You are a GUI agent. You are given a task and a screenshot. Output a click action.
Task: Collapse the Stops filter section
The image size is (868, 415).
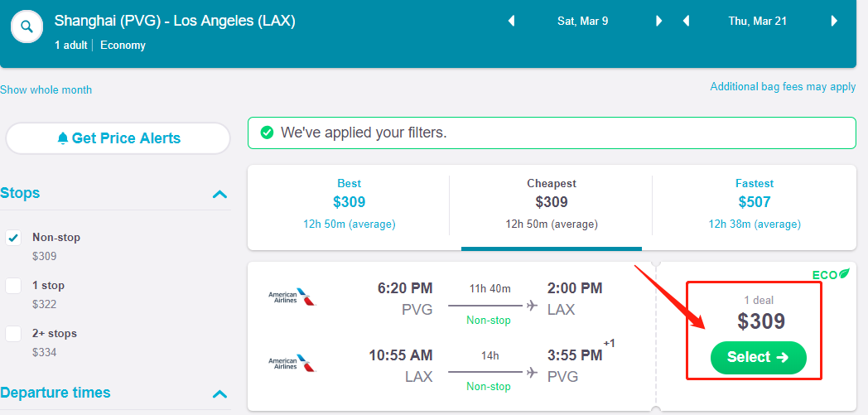click(219, 194)
